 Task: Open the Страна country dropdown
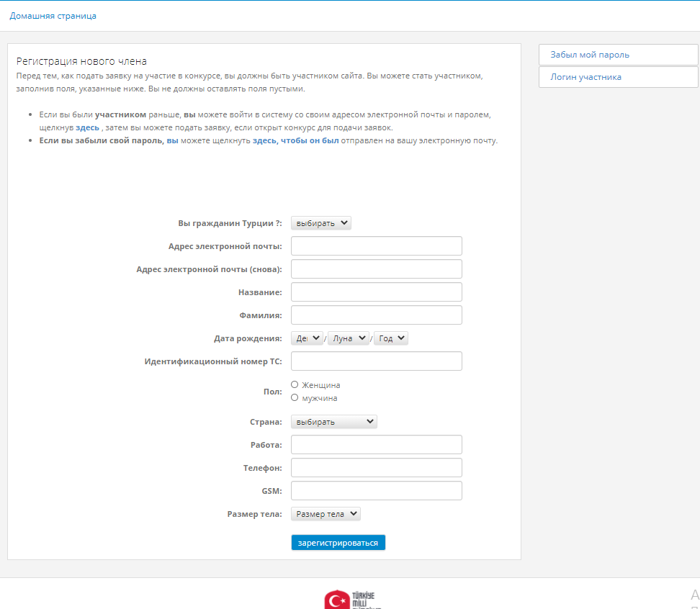(333, 422)
